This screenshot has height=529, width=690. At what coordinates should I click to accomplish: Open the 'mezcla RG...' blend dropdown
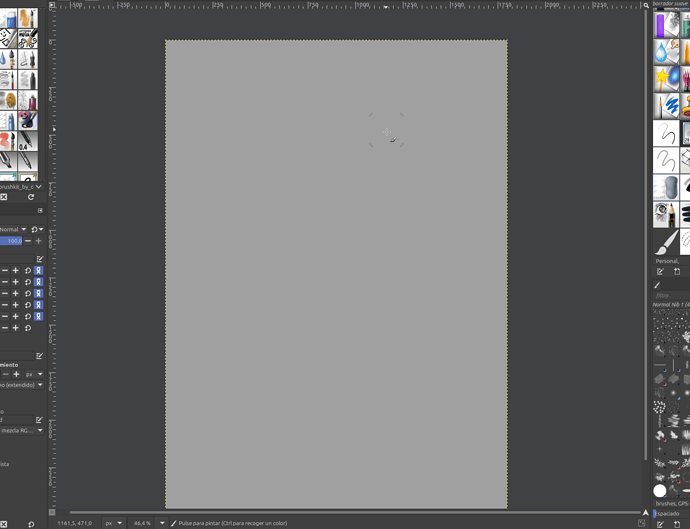[x=21, y=430]
